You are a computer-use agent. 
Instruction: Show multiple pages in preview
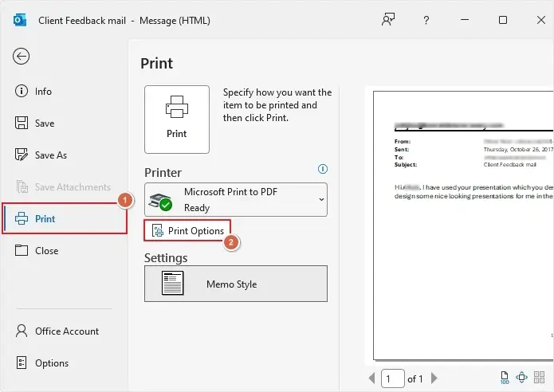(539, 377)
